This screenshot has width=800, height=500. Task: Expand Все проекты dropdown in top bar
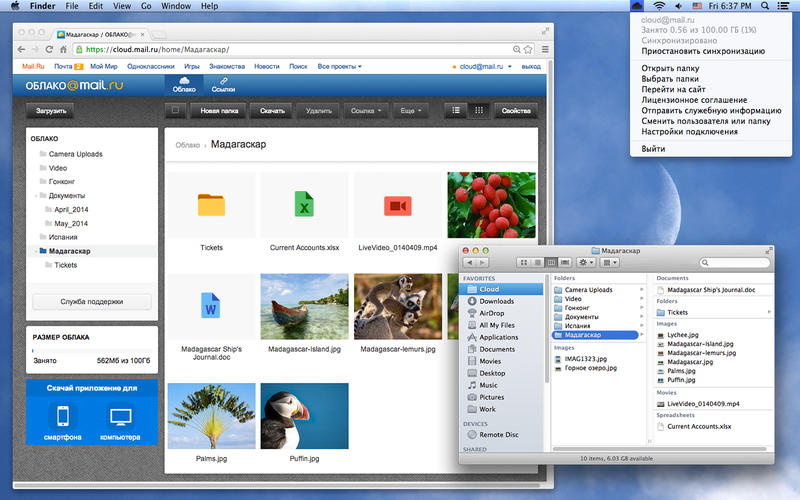(339, 66)
